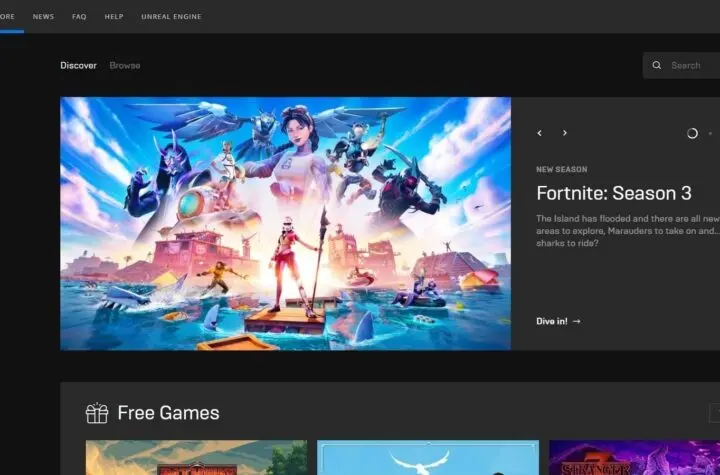
Task: Select the Store tab
Action: [x=7, y=17]
